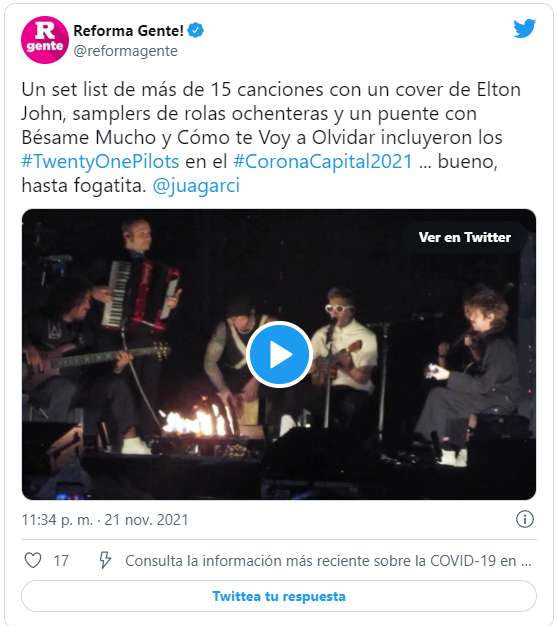
Task: Click the COVID-19 lightning bolt icon
Action: (105, 560)
